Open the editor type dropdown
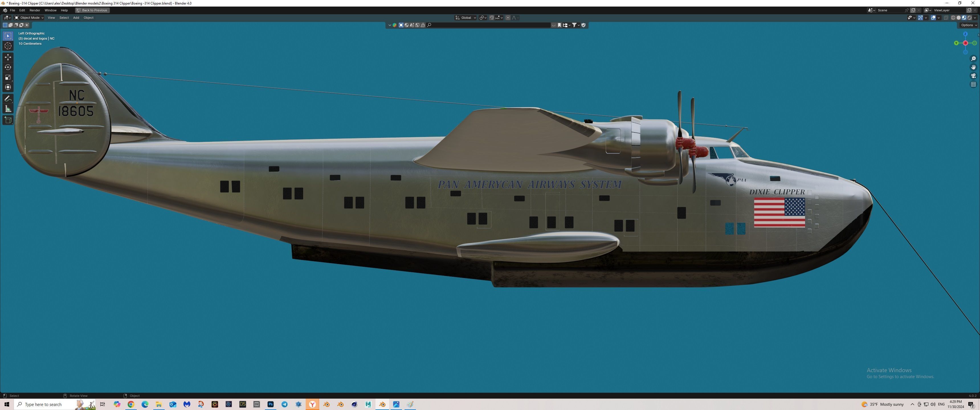The width and height of the screenshot is (980, 410). [7, 17]
